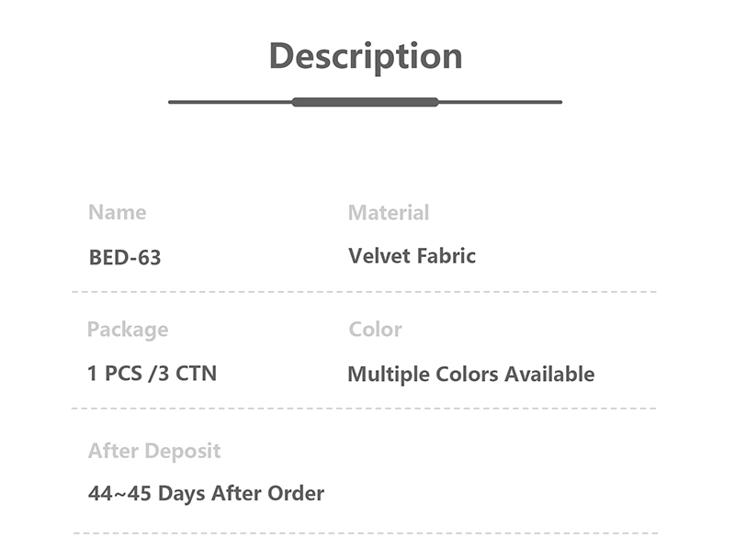Select the After Deposit label
The width and height of the screenshot is (735, 560).
tap(154, 452)
